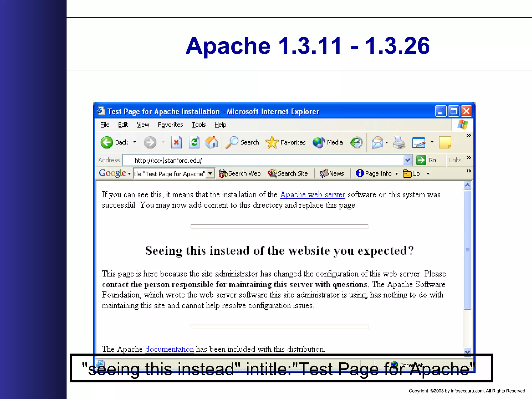Open the Favorites pane
The height and width of the screenshot is (399, 532).
pos(285,142)
